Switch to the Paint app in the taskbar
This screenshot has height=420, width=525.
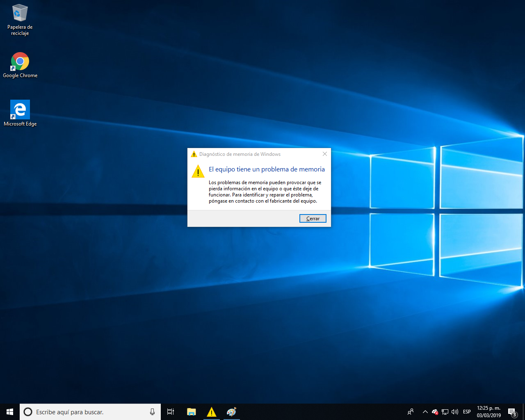tap(231, 412)
